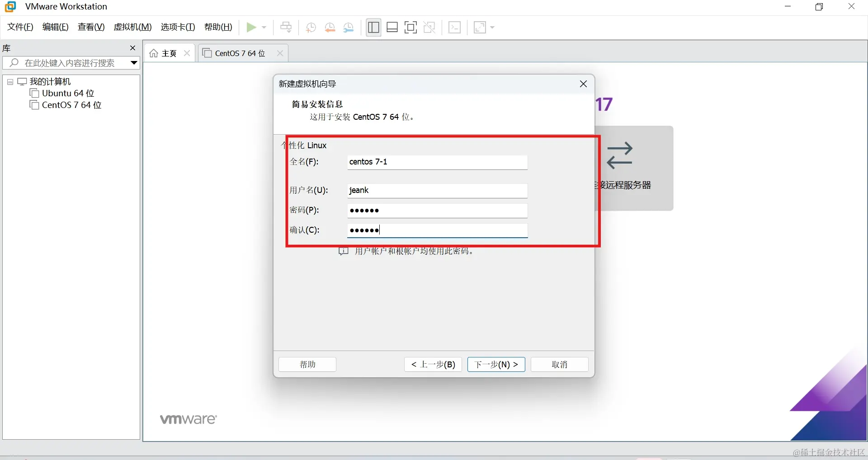
Task: Toggle the library sidebar view icon
Action: (x=373, y=28)
